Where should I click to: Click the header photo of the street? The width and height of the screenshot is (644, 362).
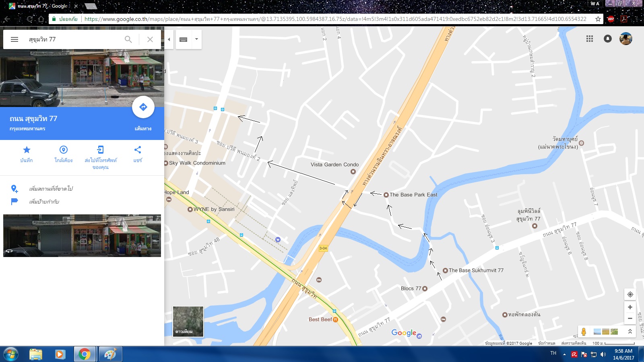click(x=82, y=78)
